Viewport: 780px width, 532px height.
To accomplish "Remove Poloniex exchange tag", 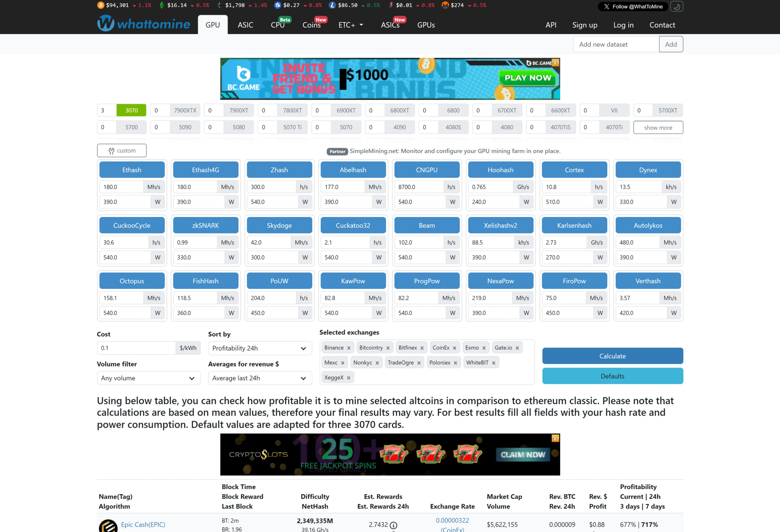I will pyautogui.click(x=456, y=363).
